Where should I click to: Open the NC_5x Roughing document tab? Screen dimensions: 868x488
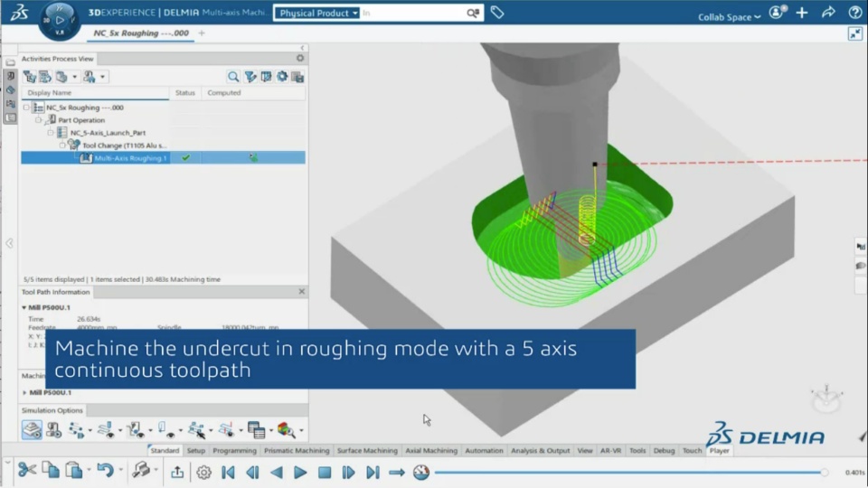(x=141, y=33)
